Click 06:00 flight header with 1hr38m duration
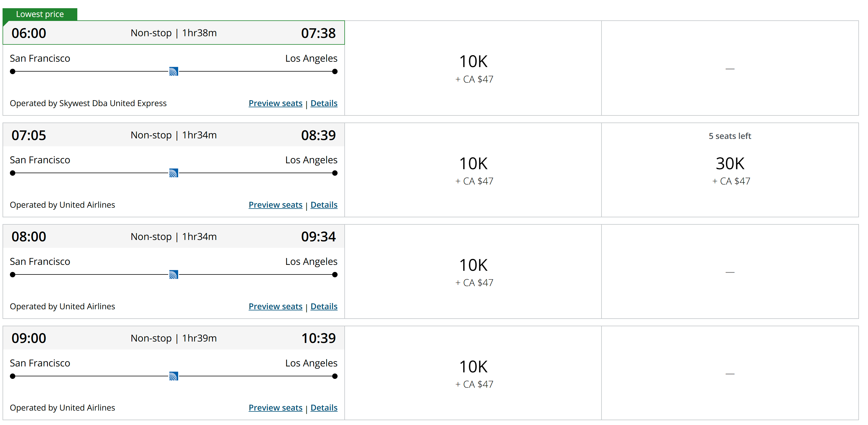The image size is (868, 425). pos(174,33)
